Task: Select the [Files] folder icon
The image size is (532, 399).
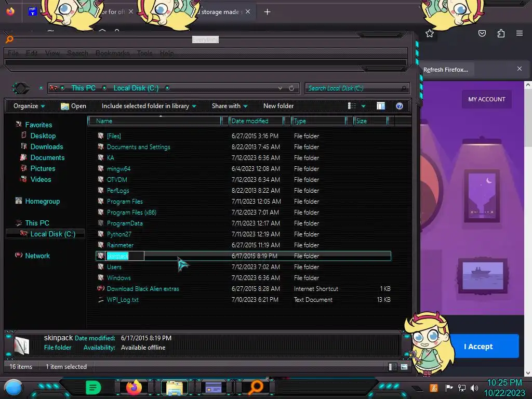Action: pos(101,136)
